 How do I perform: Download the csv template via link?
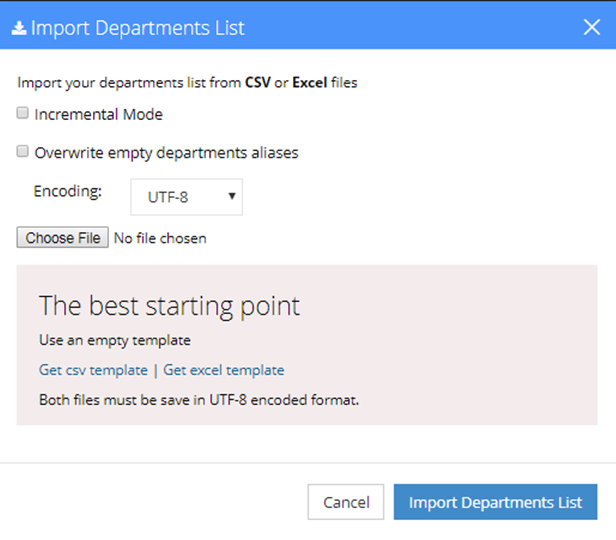pyautogui.click(x=93, y=370)
